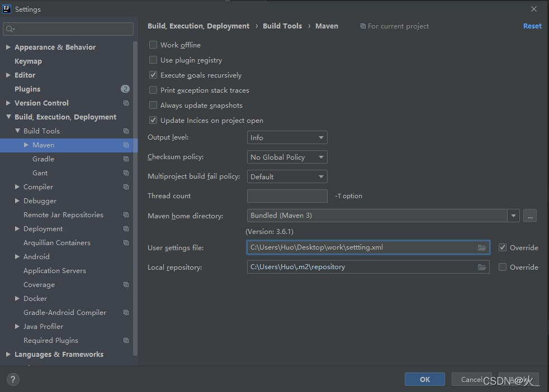This screenshot has width=549, height=392.
Task: Click project-level icon beside Gradle
Action: click(x=126, y=159)
